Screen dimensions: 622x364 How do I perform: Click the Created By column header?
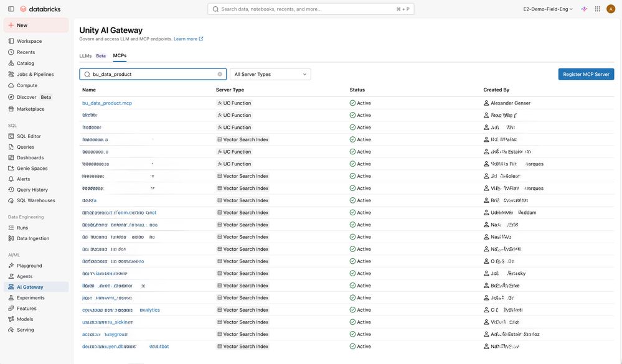point(496,90)
